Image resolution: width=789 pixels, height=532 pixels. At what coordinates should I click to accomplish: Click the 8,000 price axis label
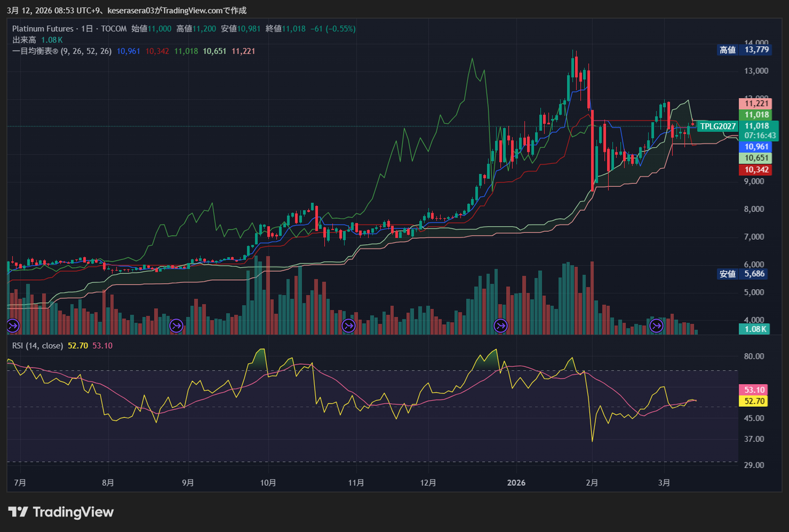754,209
